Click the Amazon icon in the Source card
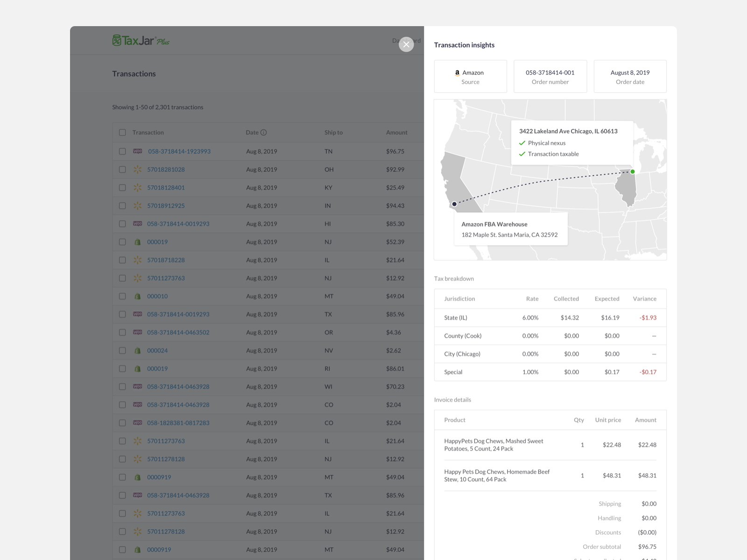The width and height of the screenshot is (747, 560). 458,73
